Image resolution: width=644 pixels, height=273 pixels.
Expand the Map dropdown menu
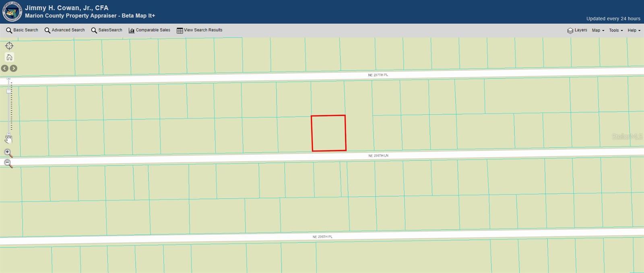598,31
